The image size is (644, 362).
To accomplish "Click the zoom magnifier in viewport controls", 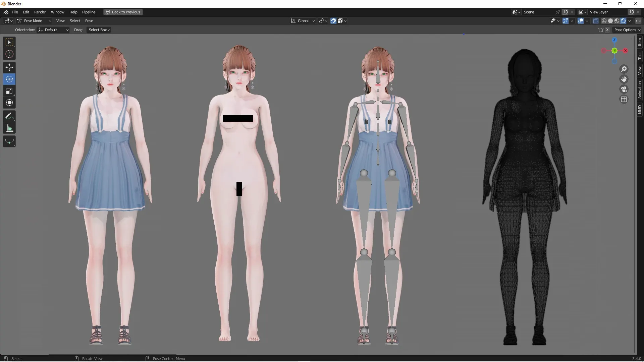I will (624, 69).
